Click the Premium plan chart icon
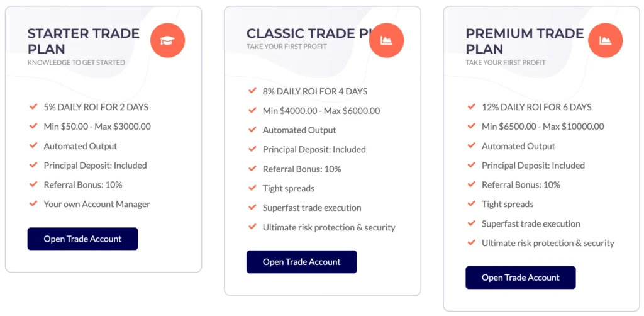 point(605,40)
